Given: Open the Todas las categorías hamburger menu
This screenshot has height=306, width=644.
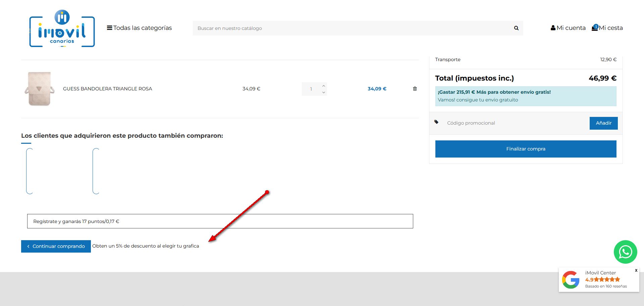Looking at the screenshot, I should (x=109, y=28).
